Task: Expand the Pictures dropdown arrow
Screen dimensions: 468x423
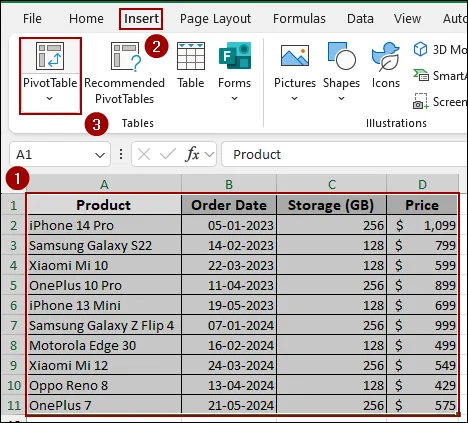Action: [294, 99]
